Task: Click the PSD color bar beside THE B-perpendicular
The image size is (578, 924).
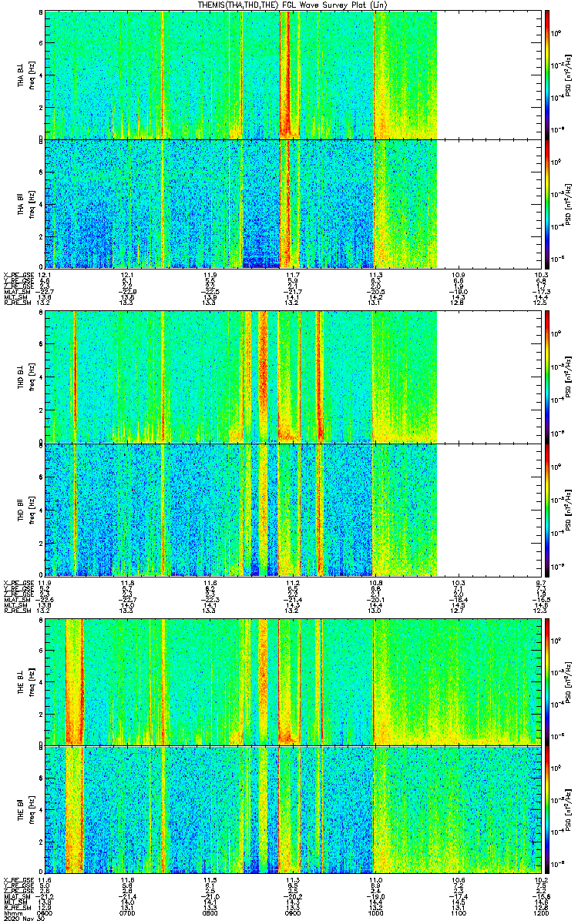Action: [546, 682]
